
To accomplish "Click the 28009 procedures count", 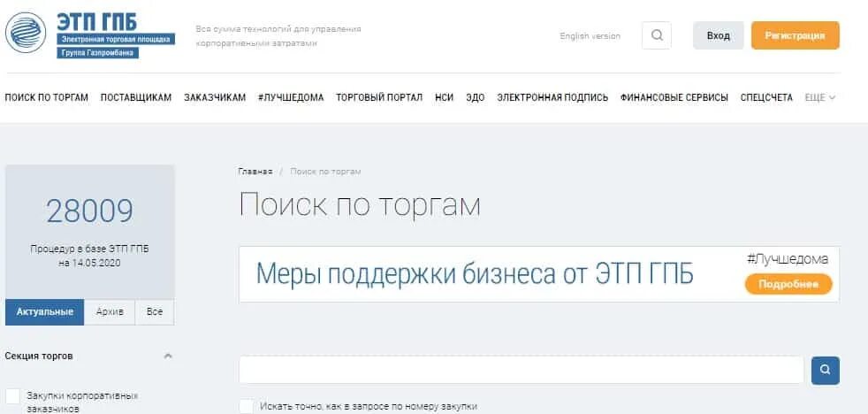I will point(89,211).
